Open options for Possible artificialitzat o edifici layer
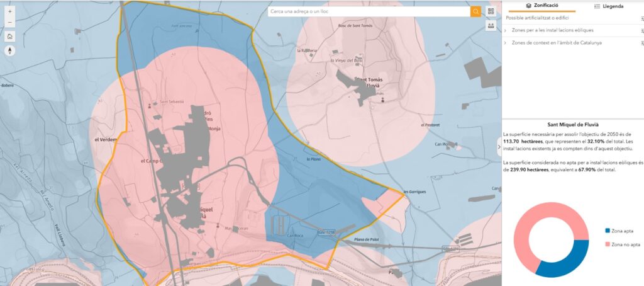644x286 pixels. pos(641,19)
